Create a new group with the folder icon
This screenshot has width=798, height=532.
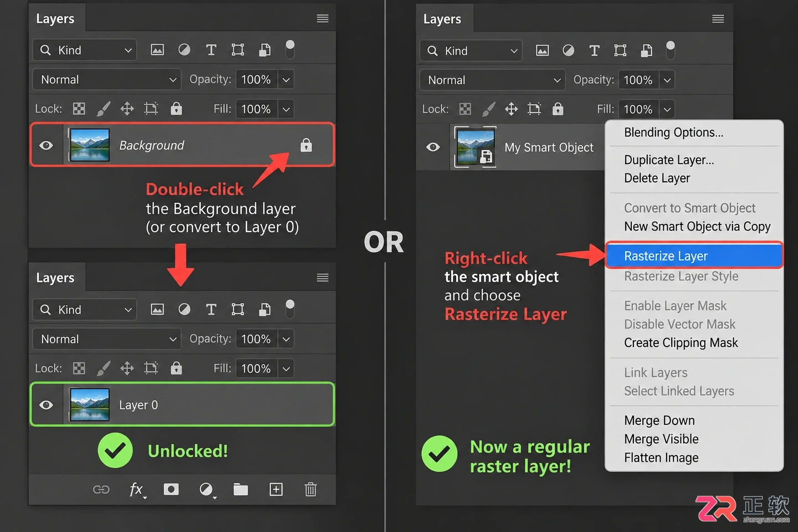tap(241, 489)
